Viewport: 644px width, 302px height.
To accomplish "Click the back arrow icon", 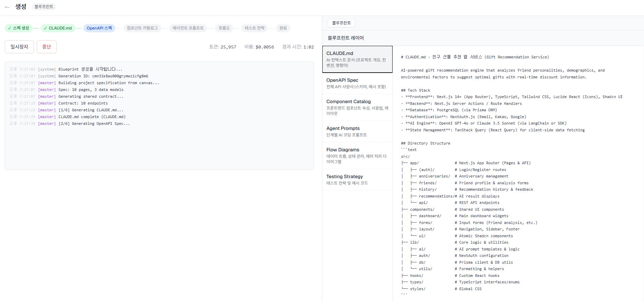I will click(x=7, y=7).
